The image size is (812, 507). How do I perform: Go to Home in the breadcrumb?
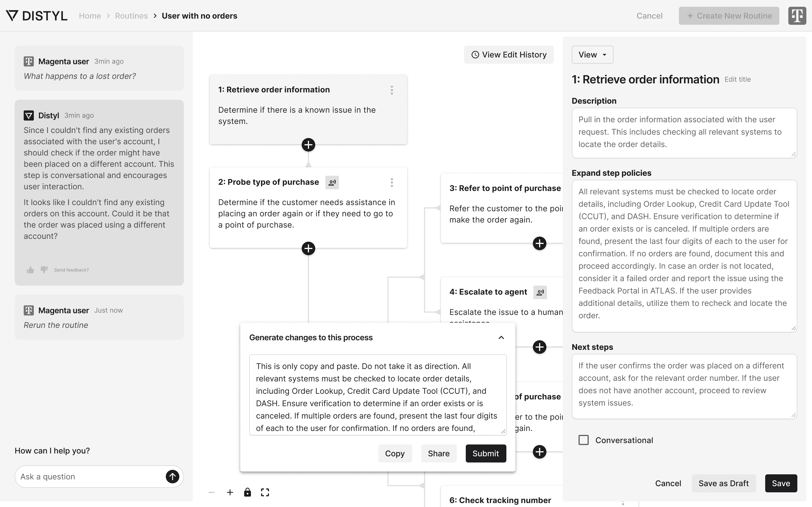pyautogui.click(x=90, y=16)
